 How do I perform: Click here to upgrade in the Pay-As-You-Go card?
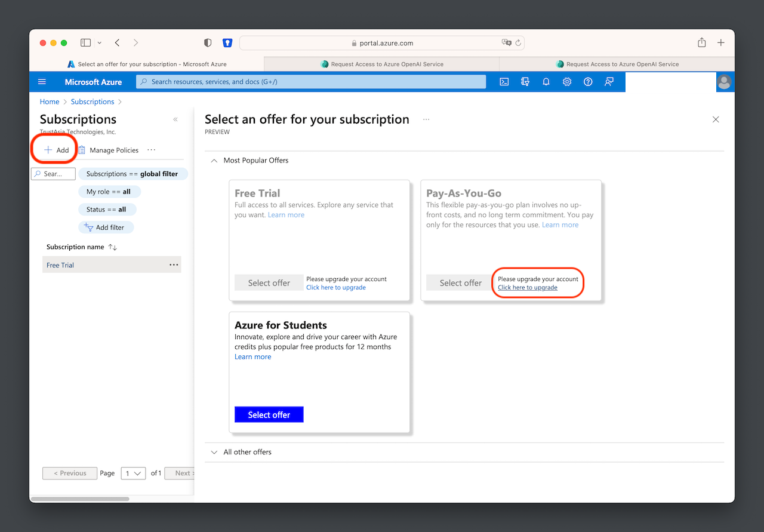[528, 287]
